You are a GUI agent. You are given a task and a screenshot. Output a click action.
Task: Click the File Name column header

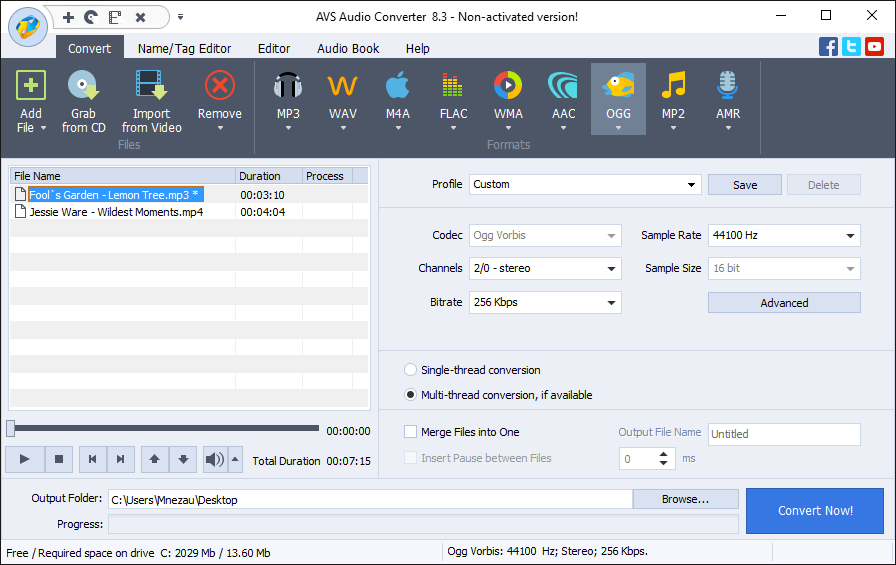coord(122,176)
